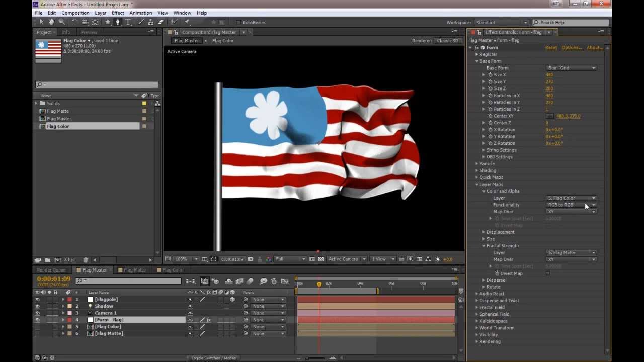Open the Workspace Standard dropdown

tap(501, 23)
